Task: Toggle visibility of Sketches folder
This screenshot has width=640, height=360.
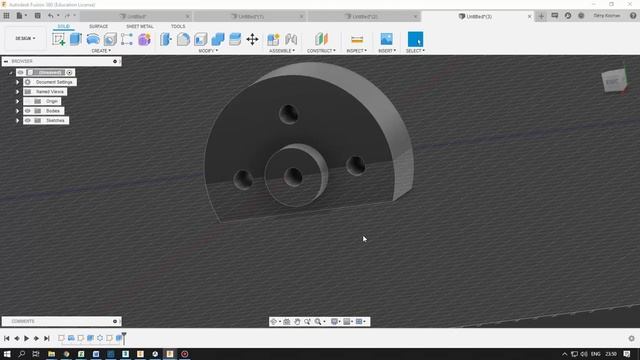Action: [x=28, y=120]
